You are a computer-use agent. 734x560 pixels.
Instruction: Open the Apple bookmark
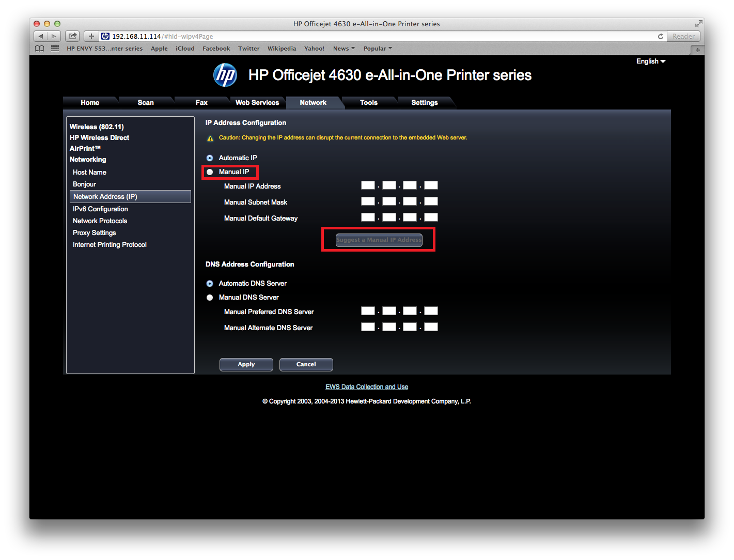coord(159,49)
